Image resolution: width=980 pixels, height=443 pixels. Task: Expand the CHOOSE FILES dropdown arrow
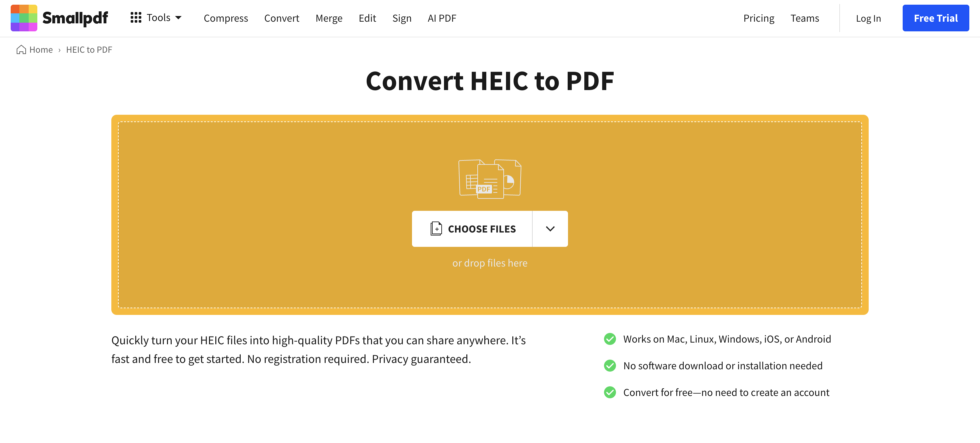tap(549, 229)
